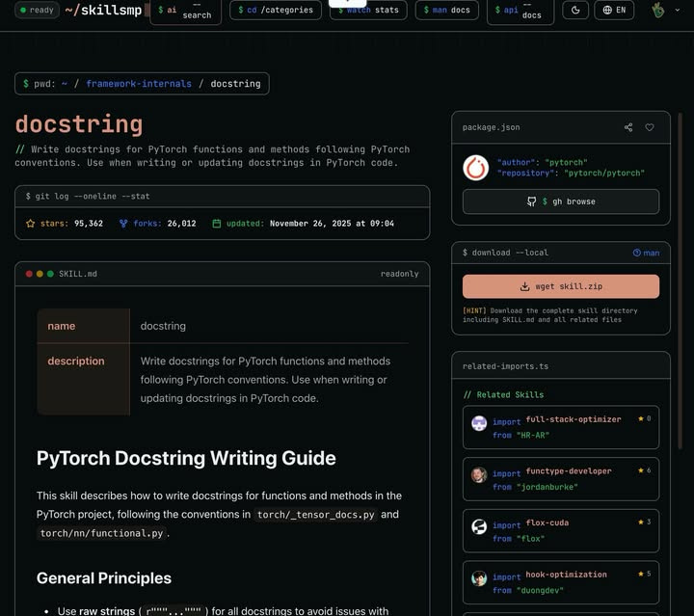This screenshot has height=616, width=694.
Task: Open the man docs nav item
Action: point(447,10)
